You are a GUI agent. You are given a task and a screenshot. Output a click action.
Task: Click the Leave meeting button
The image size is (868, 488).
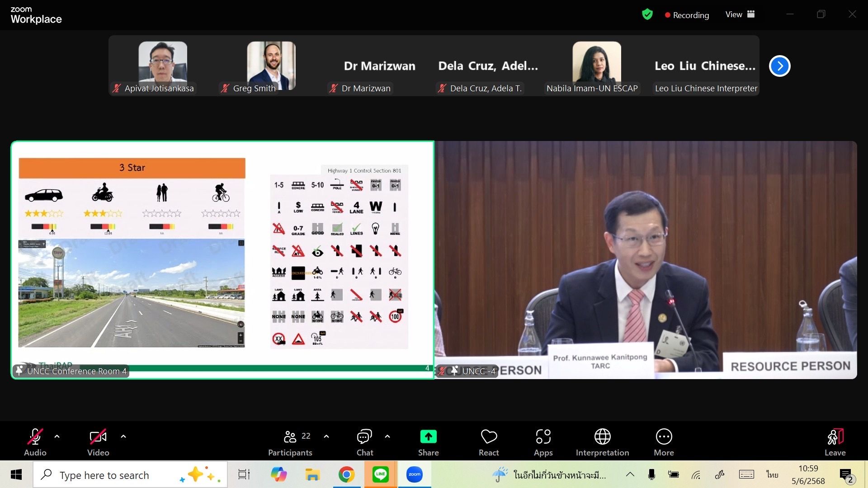pos(835,442)
